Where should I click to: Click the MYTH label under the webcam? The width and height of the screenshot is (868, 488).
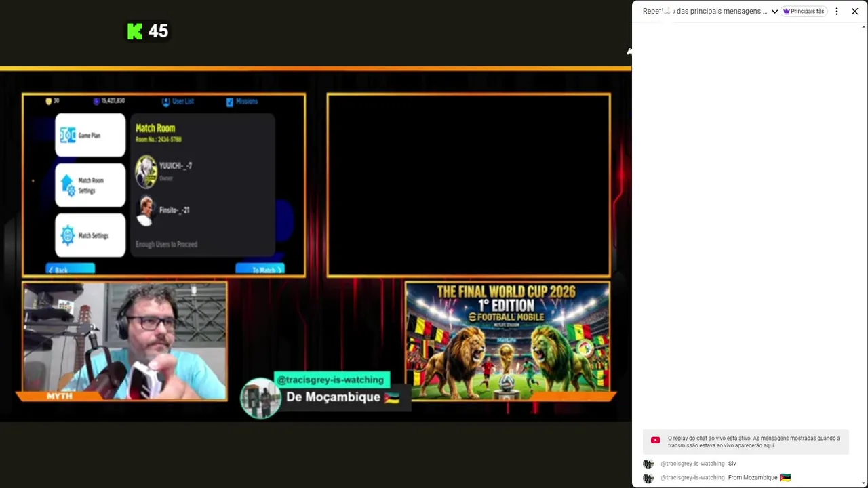click(x=60, y=395)
